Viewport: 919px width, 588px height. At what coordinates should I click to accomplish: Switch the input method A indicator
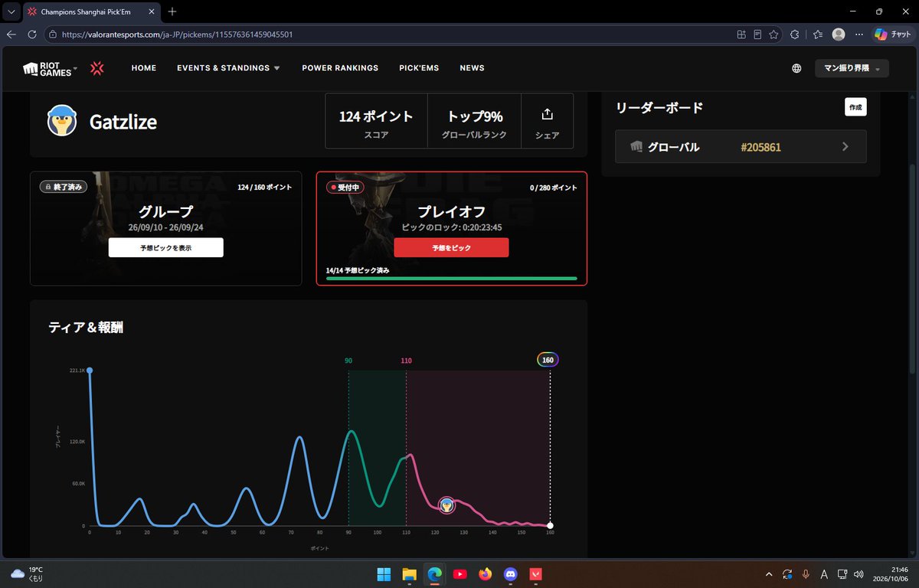(824, 573)
